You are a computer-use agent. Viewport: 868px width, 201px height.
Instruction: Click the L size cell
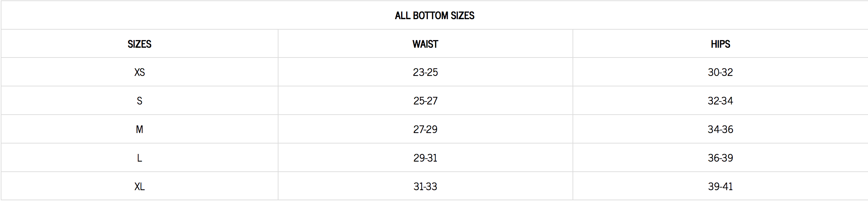click(139, 158)
